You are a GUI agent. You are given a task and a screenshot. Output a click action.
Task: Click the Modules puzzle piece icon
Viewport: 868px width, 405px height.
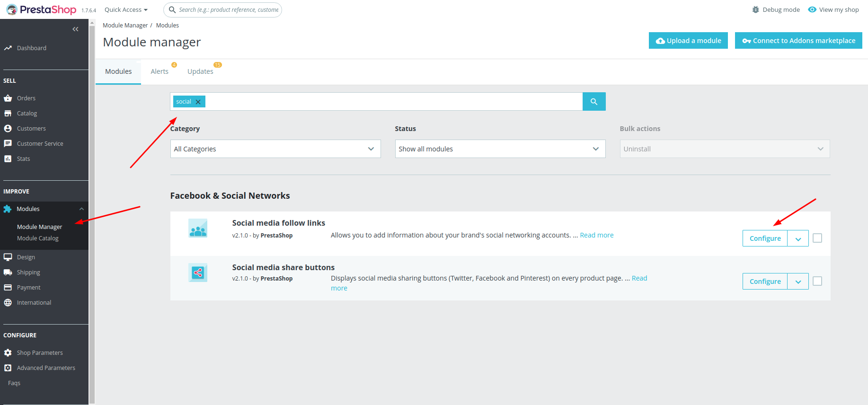point(8,209)
